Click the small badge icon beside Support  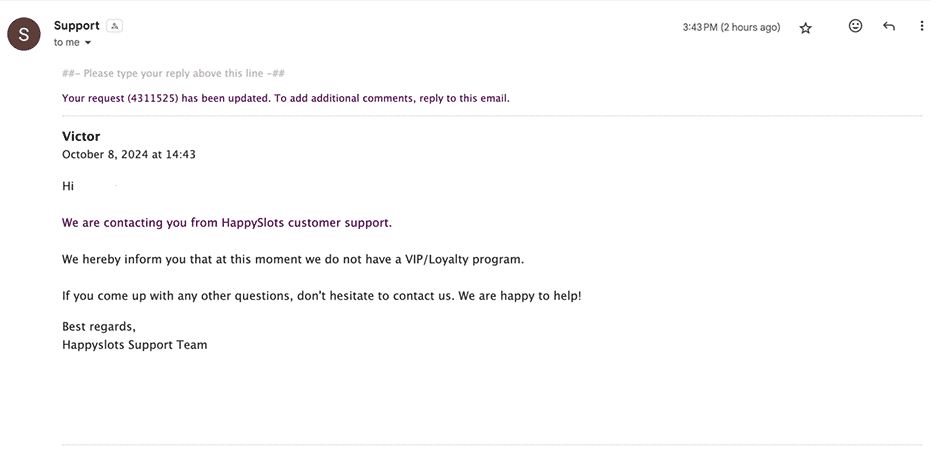[115, 26]
